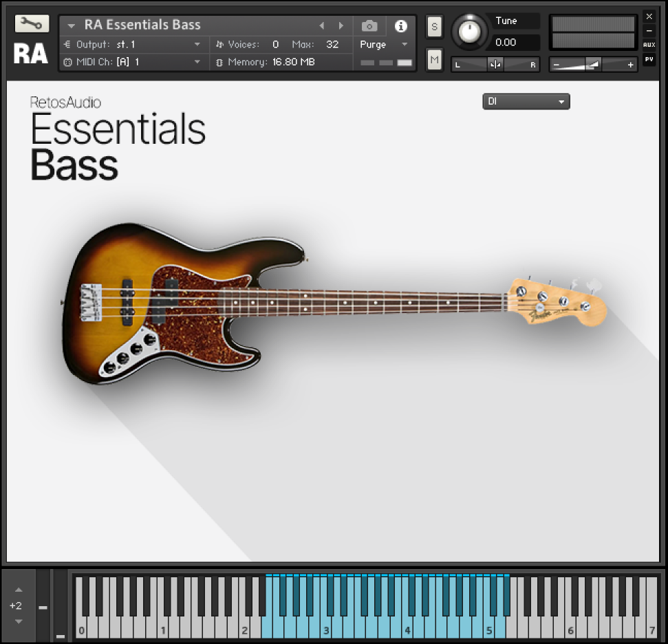The height and width of the screenshot is (644, 668).
Task: Minimize the instrument header with minus button
Action: click(x=649, y=31)
